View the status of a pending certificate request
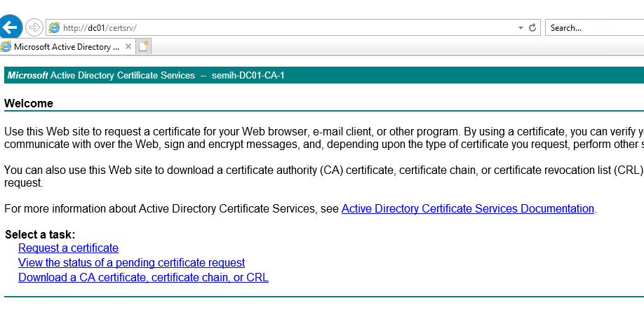The width and height of the screenshot is (644, 336). tap(131, 262)
